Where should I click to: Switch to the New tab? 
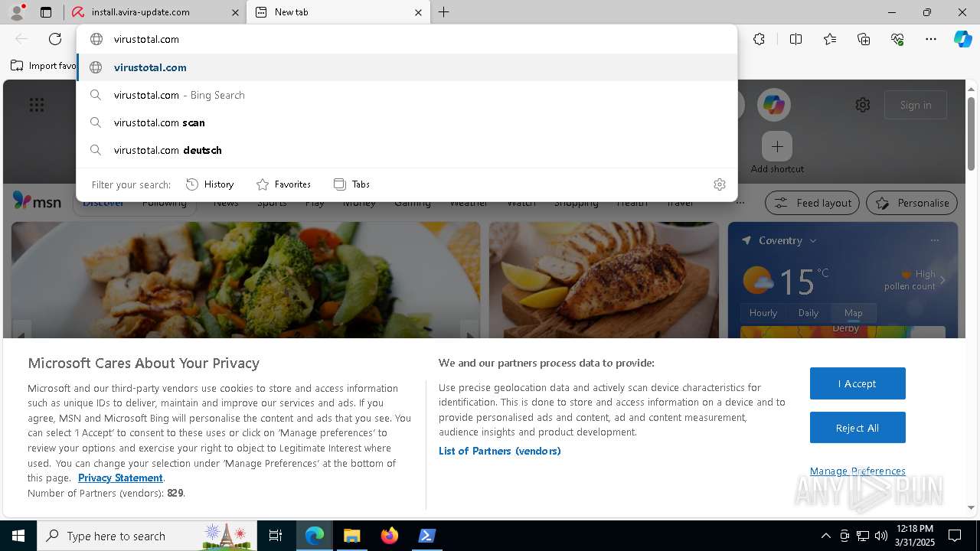(x=338, y=12)
